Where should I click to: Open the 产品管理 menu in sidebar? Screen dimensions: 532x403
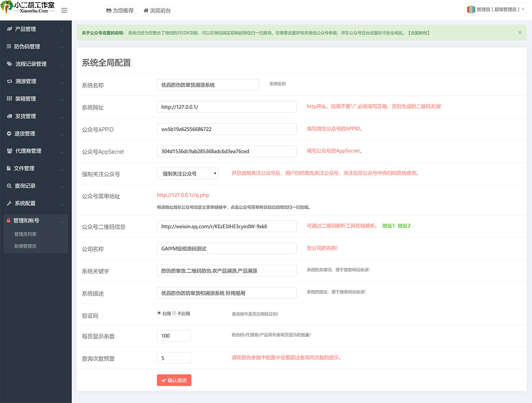pyautogui.click(x=26, y=29)
